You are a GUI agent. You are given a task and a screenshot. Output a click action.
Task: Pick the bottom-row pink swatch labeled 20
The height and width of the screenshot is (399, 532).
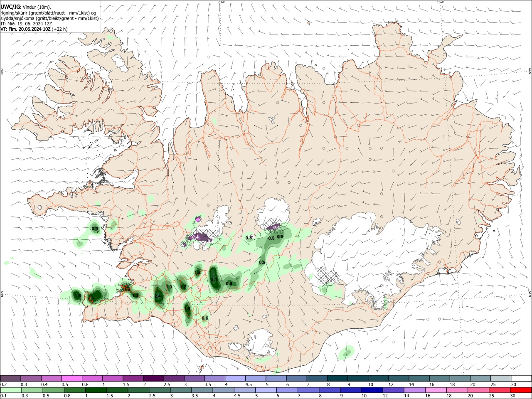click(478, 390)
